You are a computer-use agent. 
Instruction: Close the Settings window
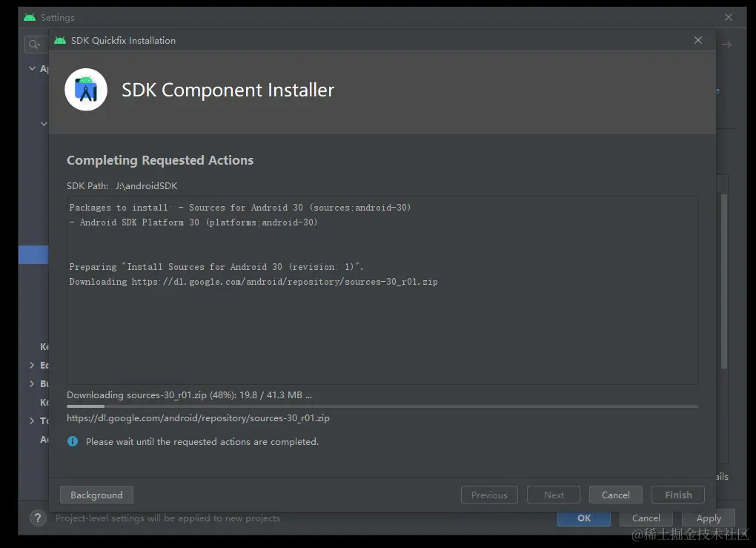(x=729, y=17)
